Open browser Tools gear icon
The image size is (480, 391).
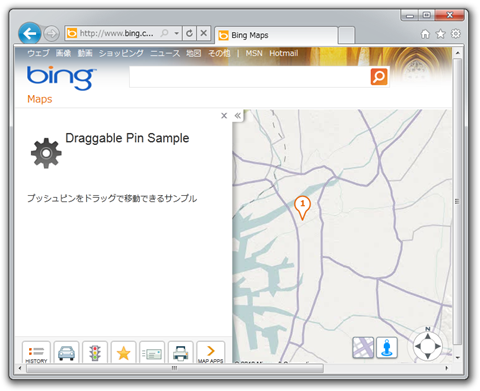point(455,34)
